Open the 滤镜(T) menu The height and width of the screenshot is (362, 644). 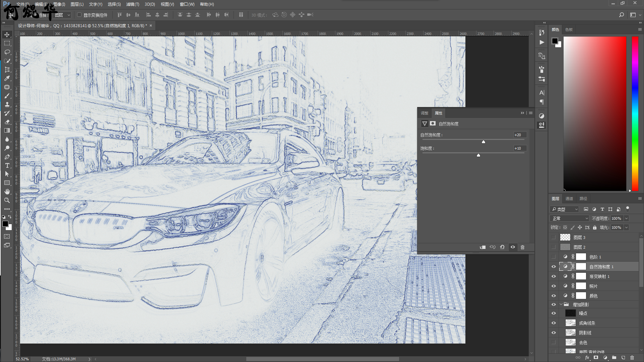click(132, 4)
